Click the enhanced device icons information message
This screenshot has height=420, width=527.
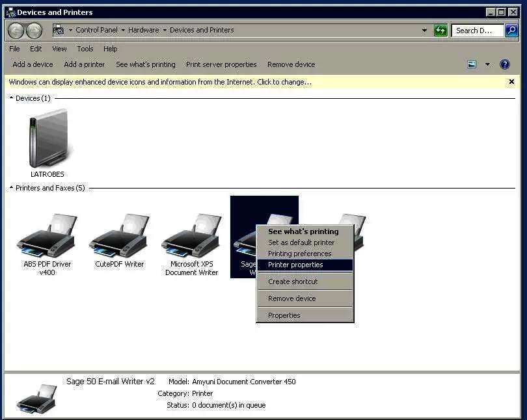[160, 82]
